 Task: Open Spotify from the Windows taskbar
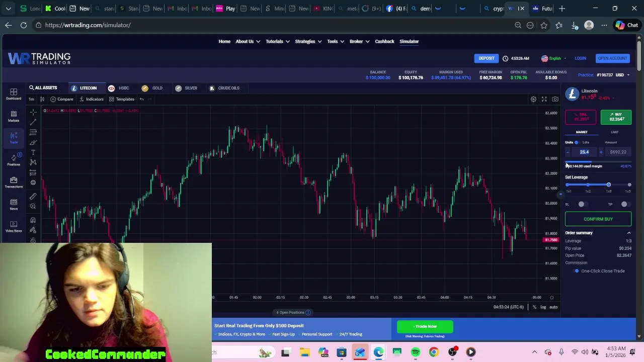point(415,352)
